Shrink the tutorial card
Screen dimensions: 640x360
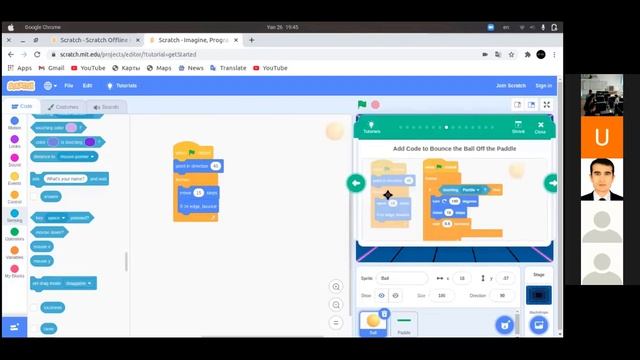518,127
